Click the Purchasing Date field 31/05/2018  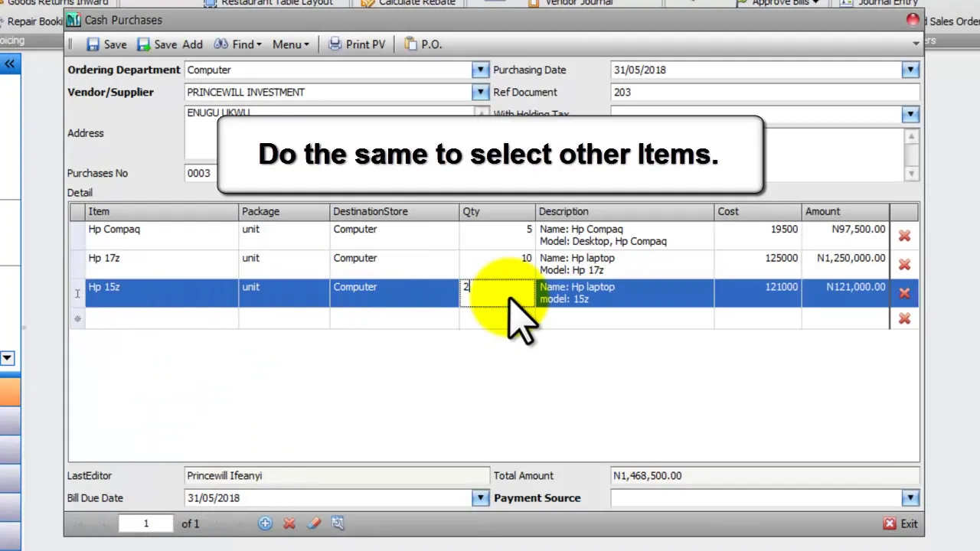click(x=756, y=70)
